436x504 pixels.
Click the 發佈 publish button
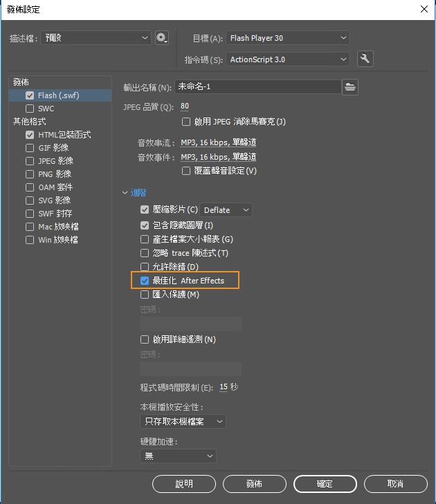click(x=255, y=484)
